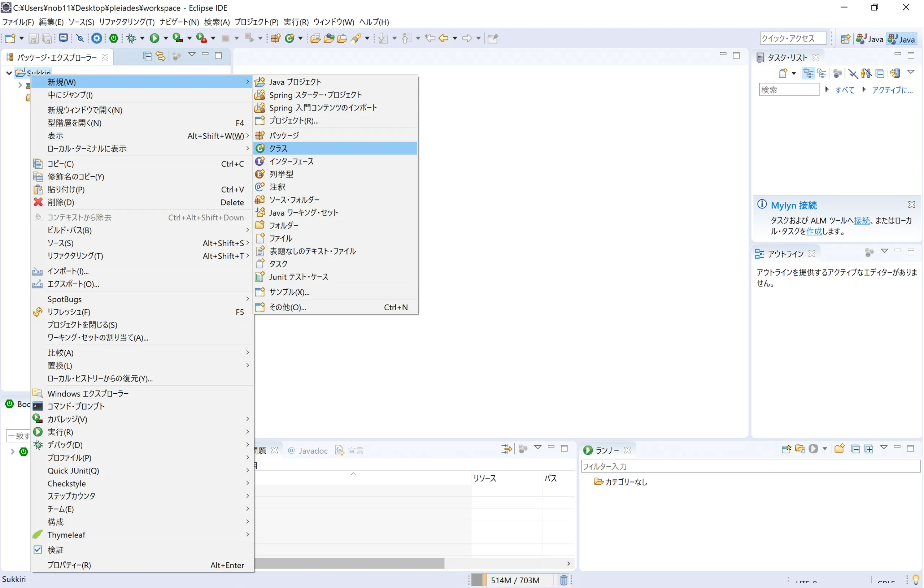Click the フィルター入力 field in Runner view
The height and width of the screenshot is (588, 924).
[x=750, y=466]
